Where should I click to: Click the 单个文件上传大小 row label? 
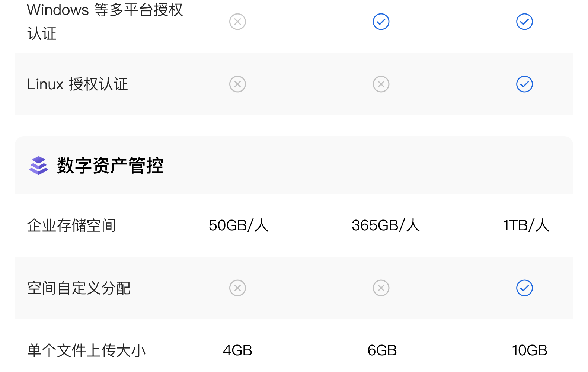coord(86,350)
